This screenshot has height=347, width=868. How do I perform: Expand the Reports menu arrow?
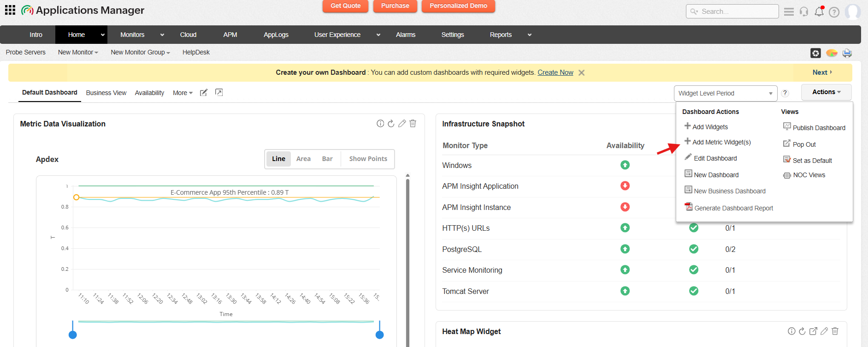click(x=530, y=35)
